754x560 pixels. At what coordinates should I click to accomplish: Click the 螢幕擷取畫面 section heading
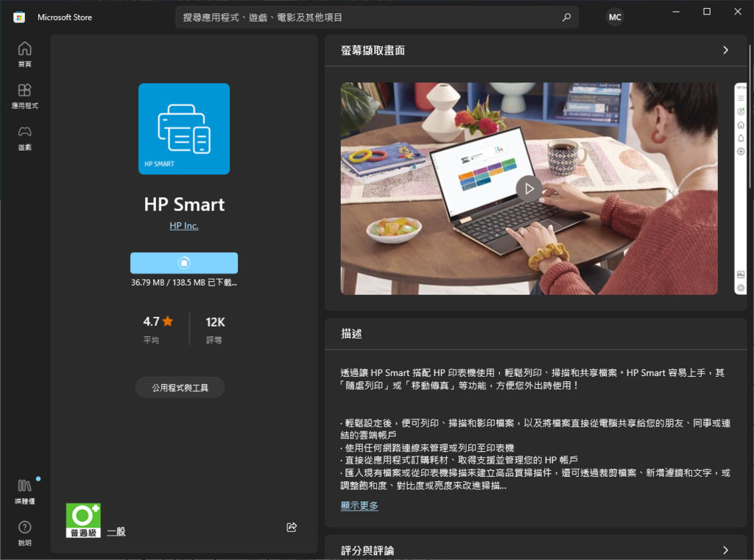tap(373, 51)
